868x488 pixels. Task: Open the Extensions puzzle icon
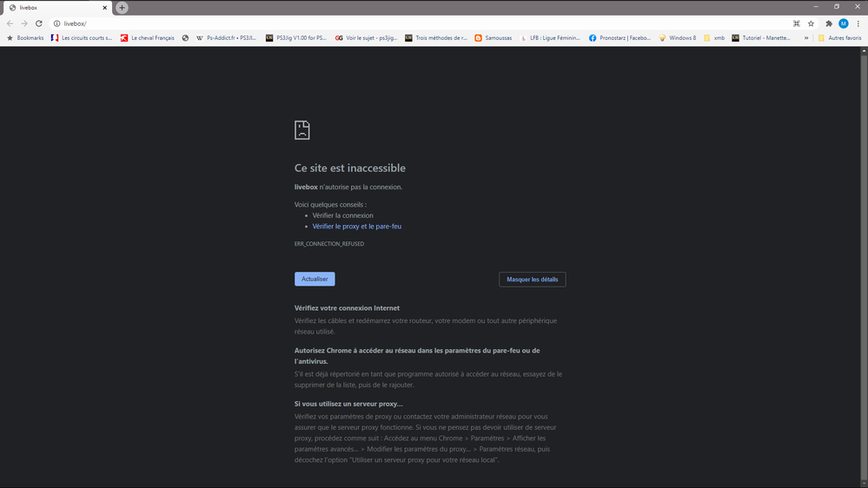click(x=829, y=23)
